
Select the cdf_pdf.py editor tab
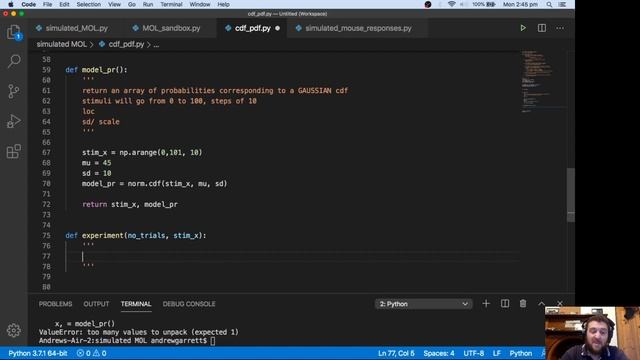pyautogui.click(x=252, y=28)
